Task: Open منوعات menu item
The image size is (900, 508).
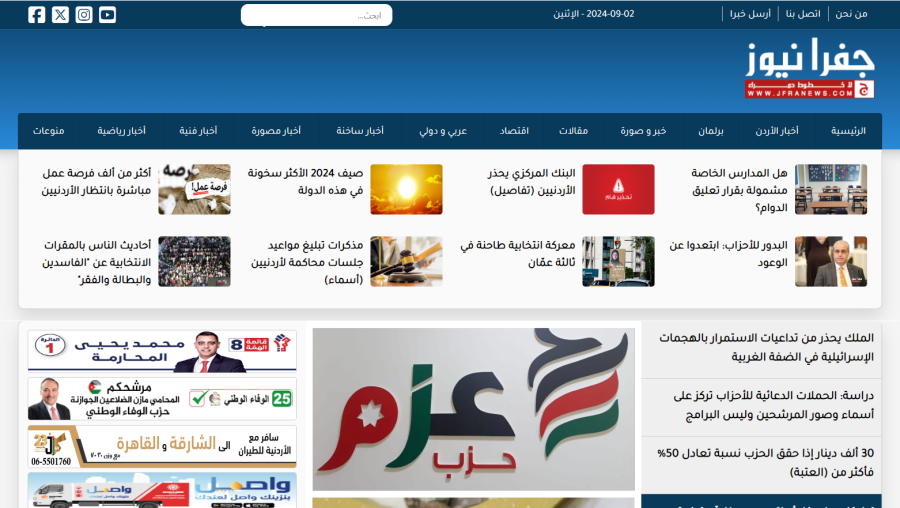Action: (x=48, y=131)
